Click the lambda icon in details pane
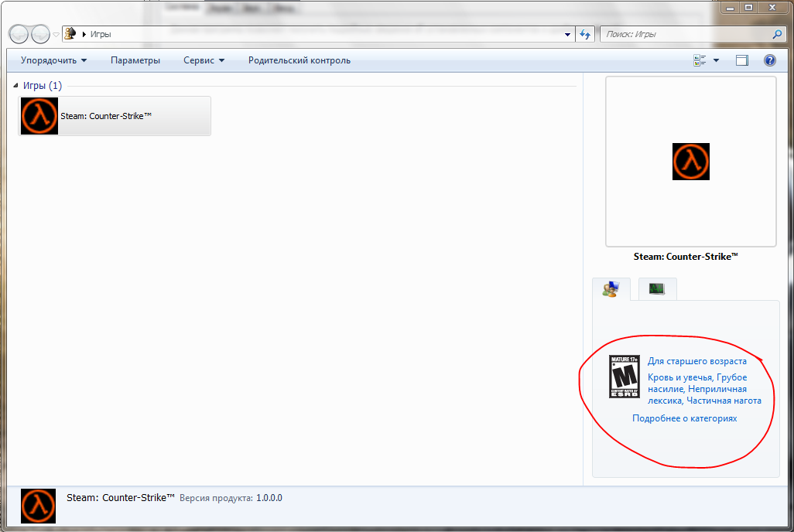 39,506
